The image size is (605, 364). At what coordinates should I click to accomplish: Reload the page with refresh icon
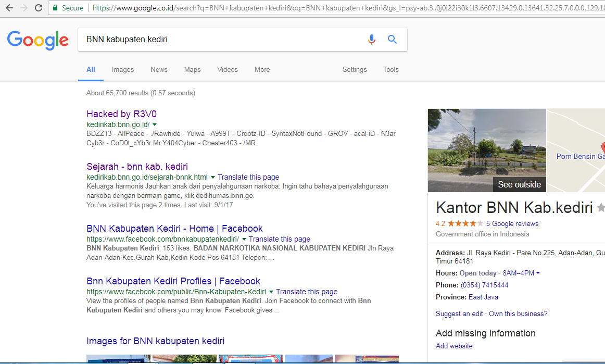[38, 8]
